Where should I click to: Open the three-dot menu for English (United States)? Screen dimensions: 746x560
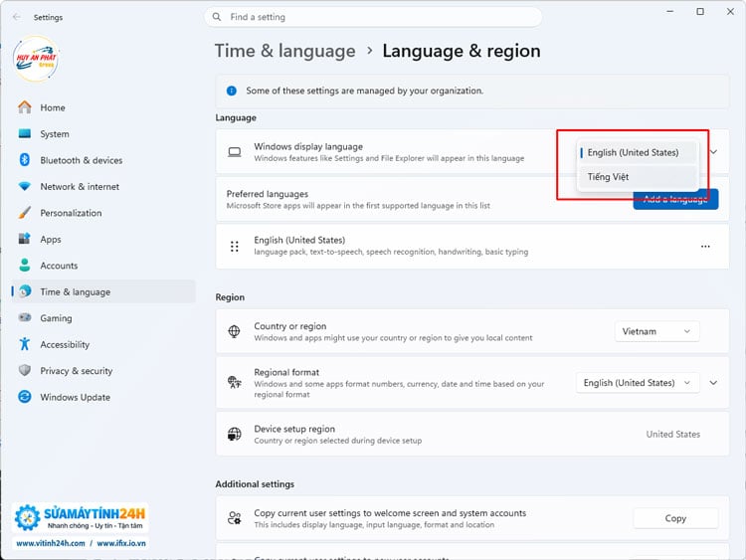point(705,247)
